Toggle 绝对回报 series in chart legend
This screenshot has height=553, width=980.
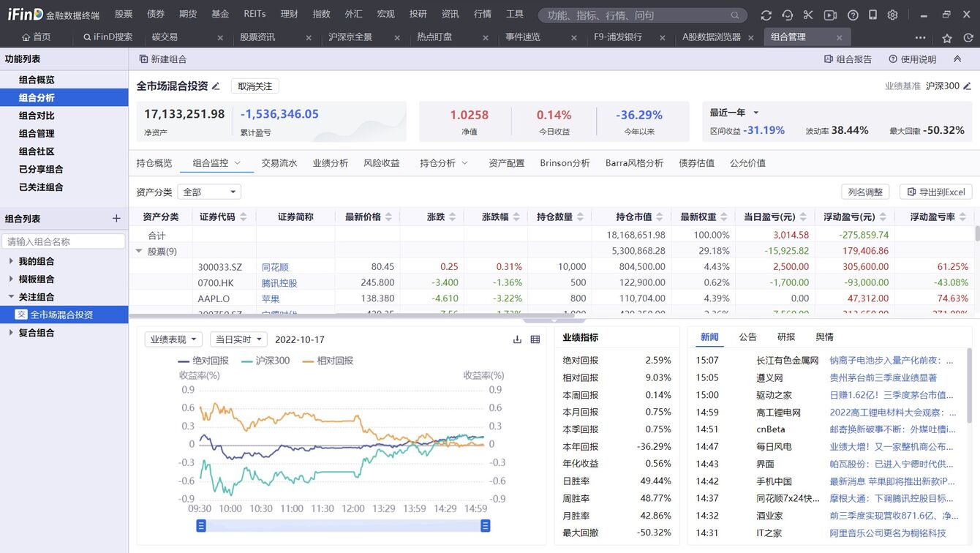coord(203,361)
